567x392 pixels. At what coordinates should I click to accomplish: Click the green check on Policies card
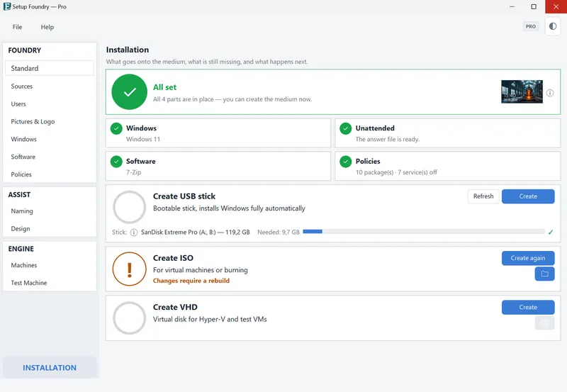(x=346, y=162)
